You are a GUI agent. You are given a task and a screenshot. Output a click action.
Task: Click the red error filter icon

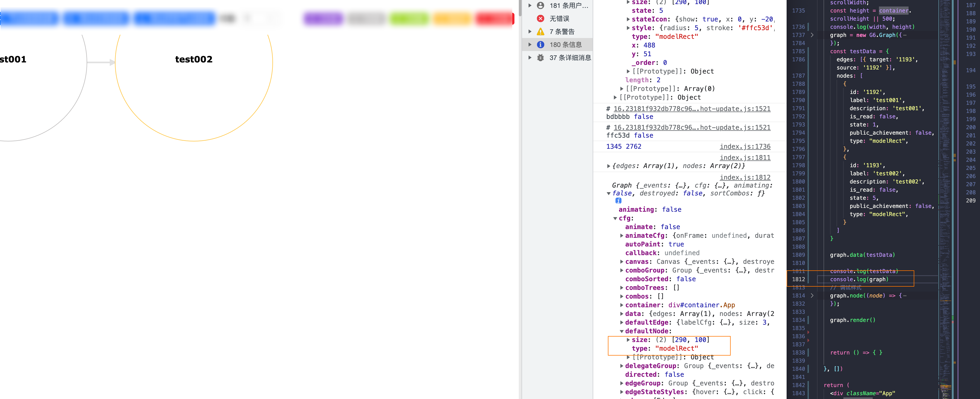541,18
